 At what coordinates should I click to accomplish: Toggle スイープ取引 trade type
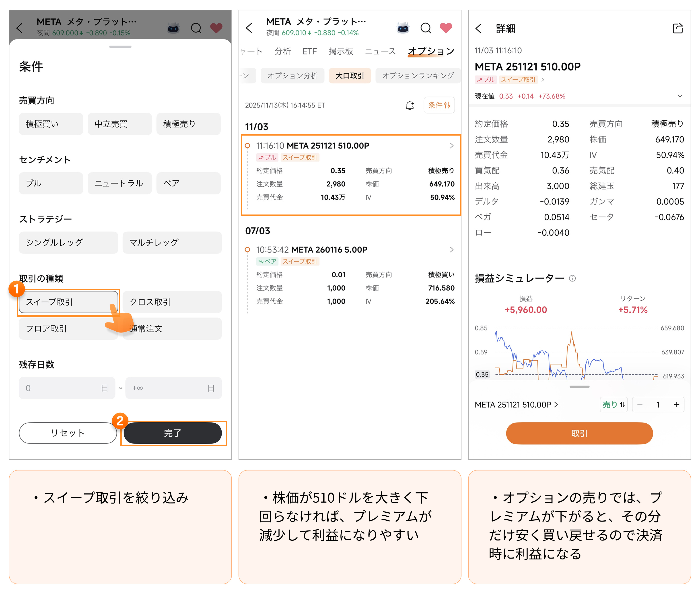68,302
